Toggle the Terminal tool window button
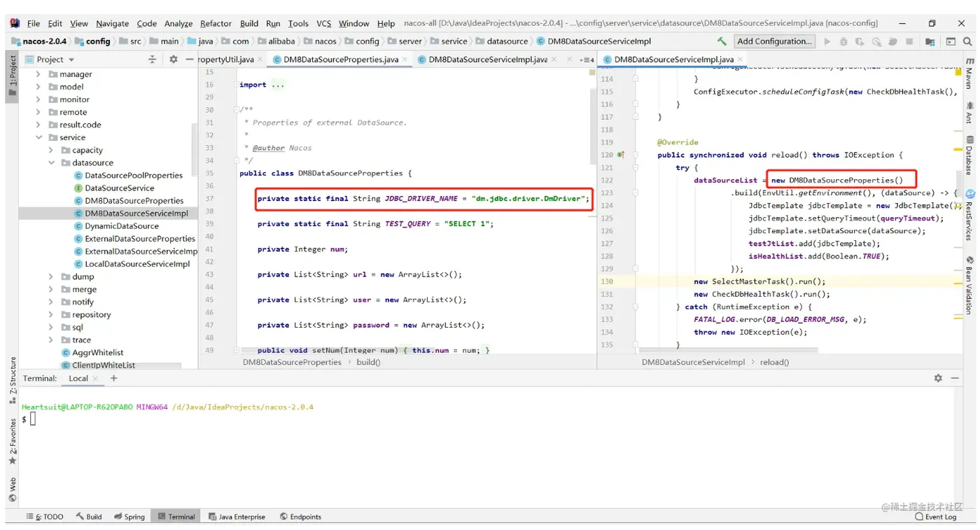 point(176,517)
